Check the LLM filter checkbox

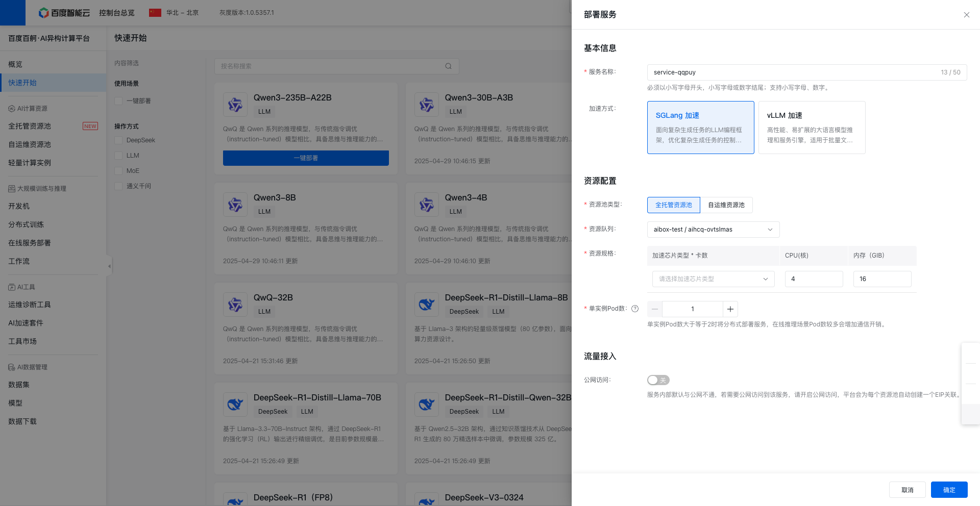click(x=118, y=156)
